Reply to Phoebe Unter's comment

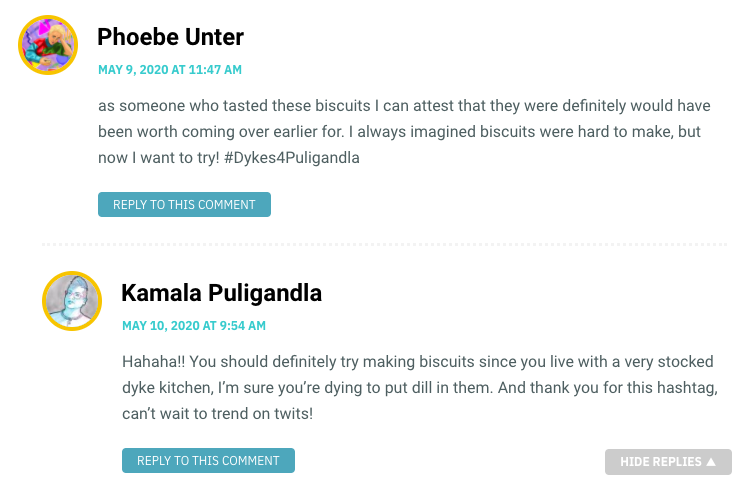184,205
